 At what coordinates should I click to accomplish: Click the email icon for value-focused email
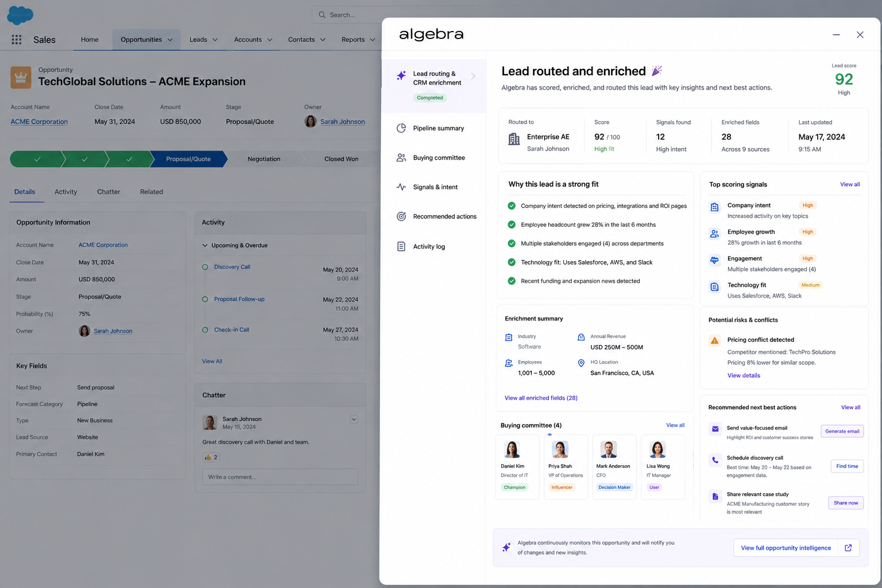(715, 428)
